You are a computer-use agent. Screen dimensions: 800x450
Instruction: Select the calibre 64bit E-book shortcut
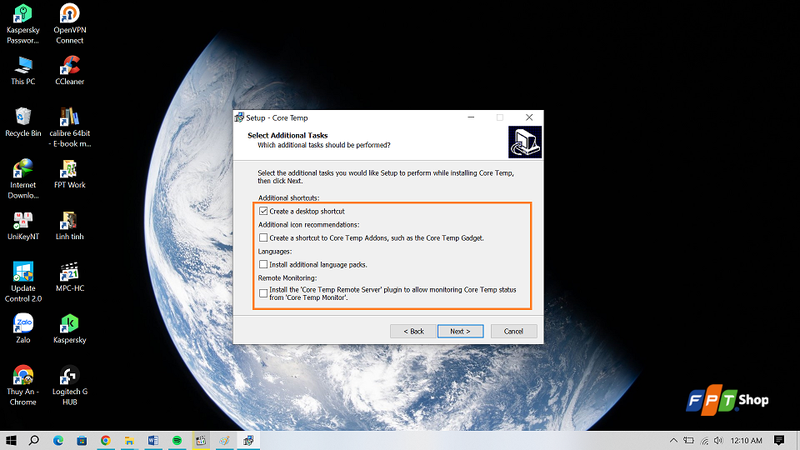pos(69,128)
